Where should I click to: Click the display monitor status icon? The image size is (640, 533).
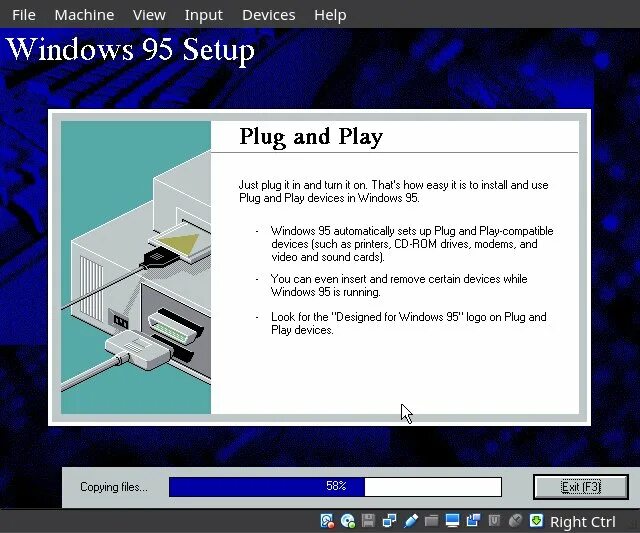tap(452, 521)
